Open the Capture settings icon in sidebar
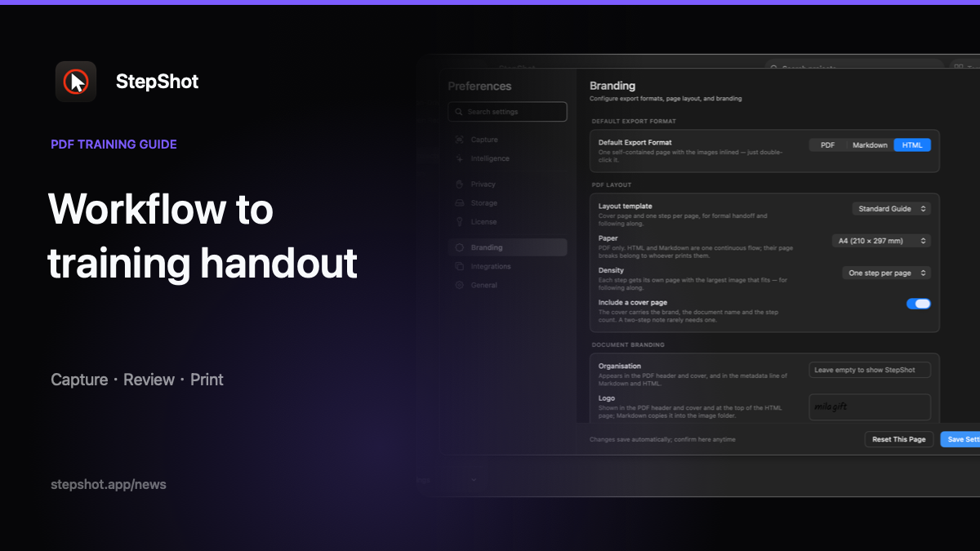 pos(460,140)
